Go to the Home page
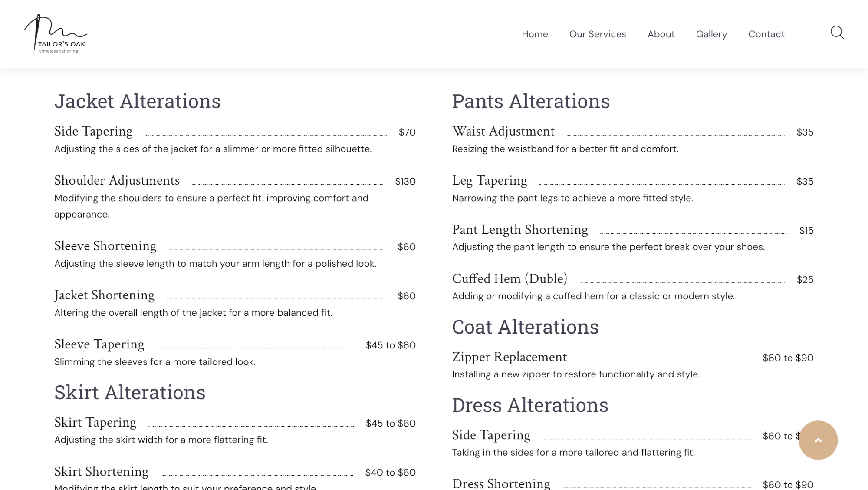Viewport: 868px width, 490px height. pos(535,34)
